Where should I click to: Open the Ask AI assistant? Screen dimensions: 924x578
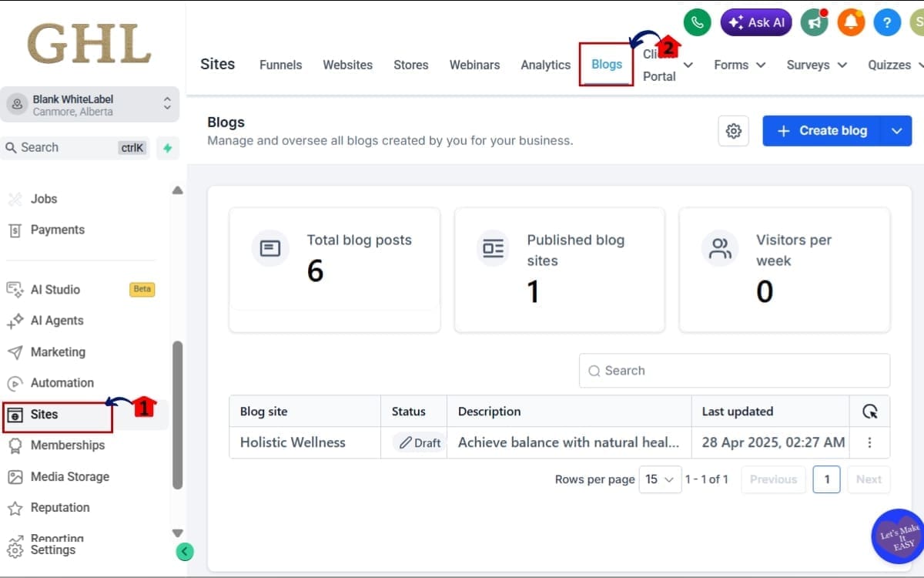coord(756,22)
